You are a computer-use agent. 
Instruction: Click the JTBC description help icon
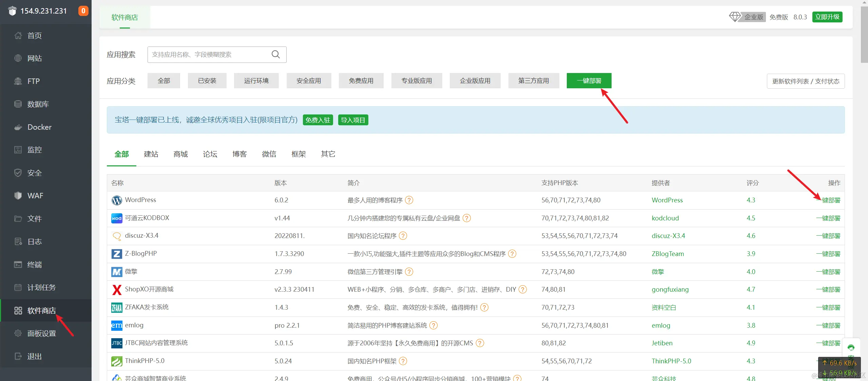tap(480, 343)
